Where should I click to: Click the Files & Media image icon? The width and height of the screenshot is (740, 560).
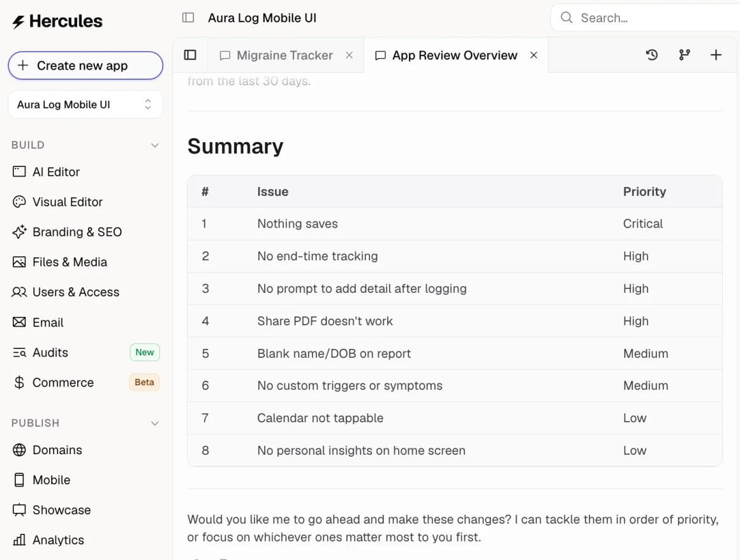(19, 262)
